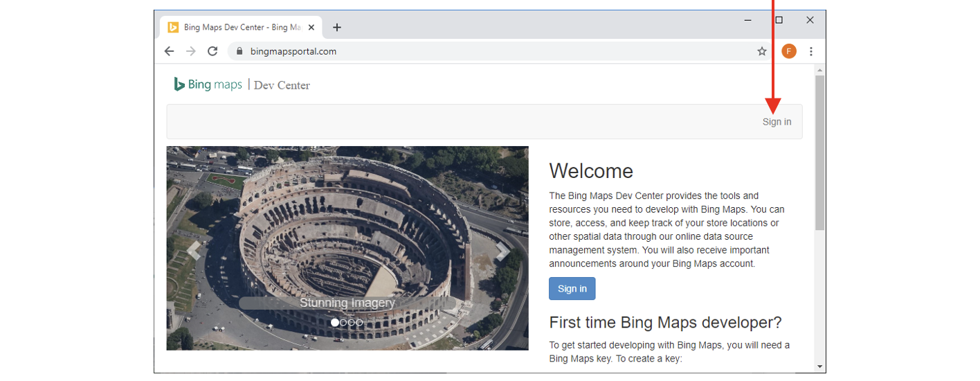Click the Sign in link in navbar
980x381 pixels.
pyautogui.click(x=777, y=122)
